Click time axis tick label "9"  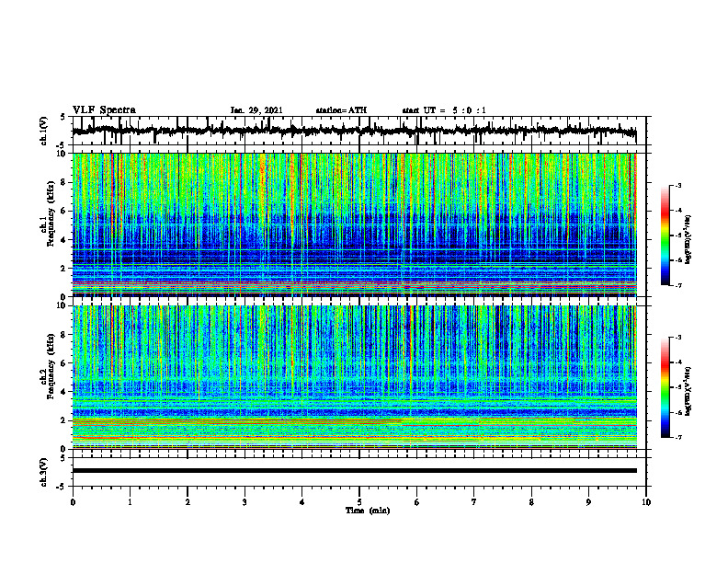(x=588, y=502)
